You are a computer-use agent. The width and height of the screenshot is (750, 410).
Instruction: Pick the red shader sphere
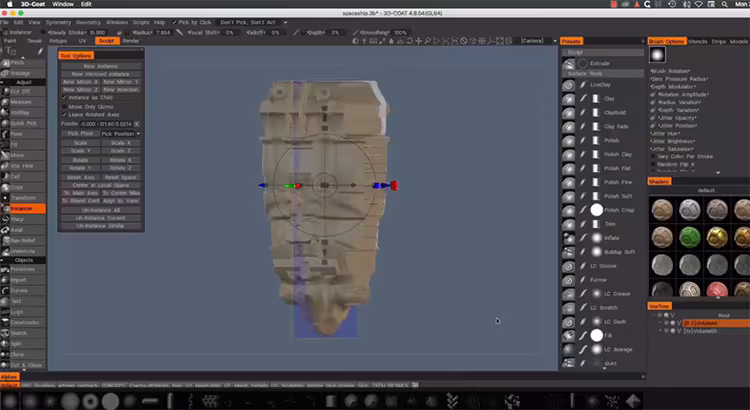717,289
